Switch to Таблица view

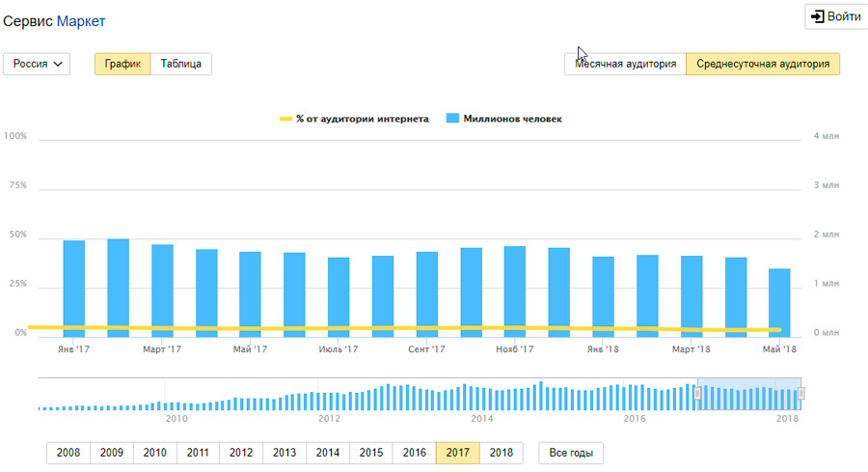[x=181, y=65]
